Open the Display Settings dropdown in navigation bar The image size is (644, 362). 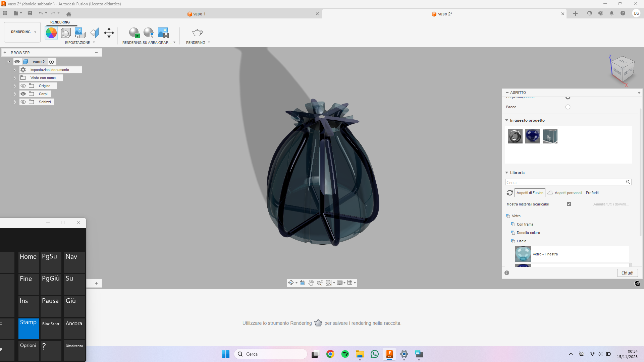point(340,283)
